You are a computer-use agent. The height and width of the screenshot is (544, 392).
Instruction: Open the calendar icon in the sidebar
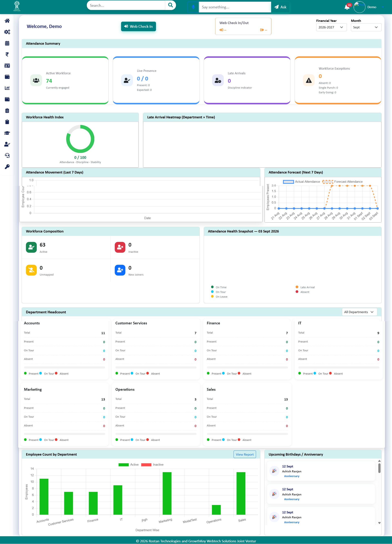point(7,43)
